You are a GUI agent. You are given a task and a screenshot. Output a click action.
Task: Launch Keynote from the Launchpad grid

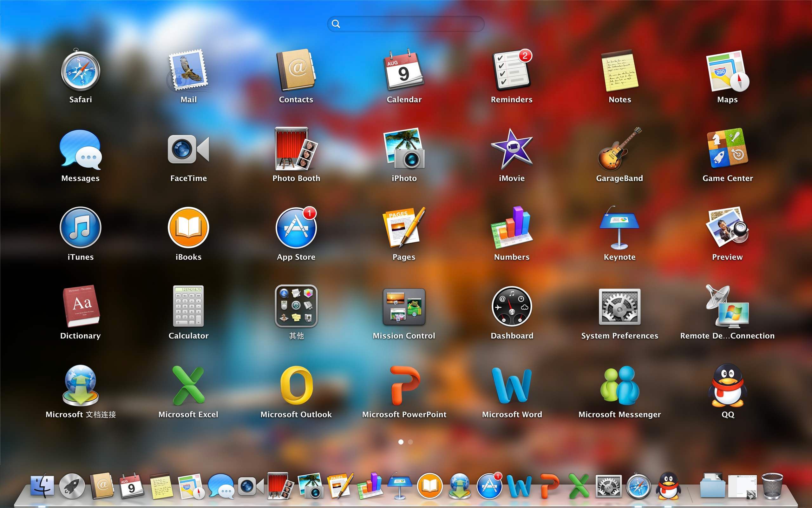coord(620,227)
